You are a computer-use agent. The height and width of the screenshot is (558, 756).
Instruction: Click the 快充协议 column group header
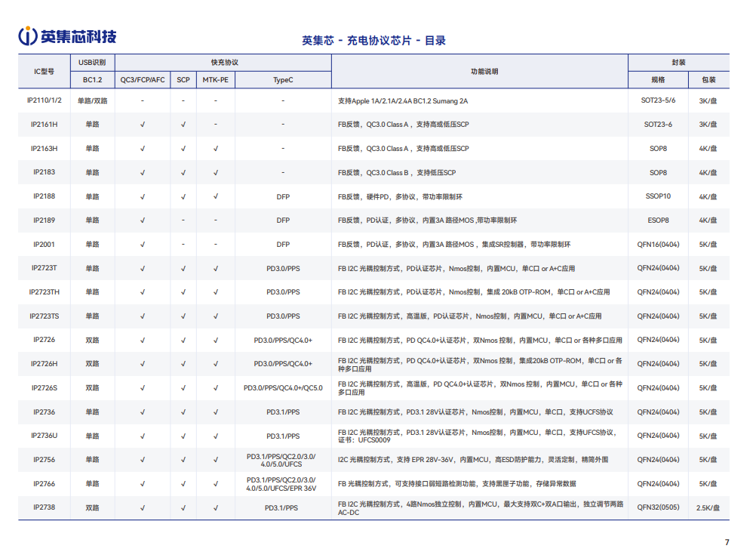[x=225, y=62]
